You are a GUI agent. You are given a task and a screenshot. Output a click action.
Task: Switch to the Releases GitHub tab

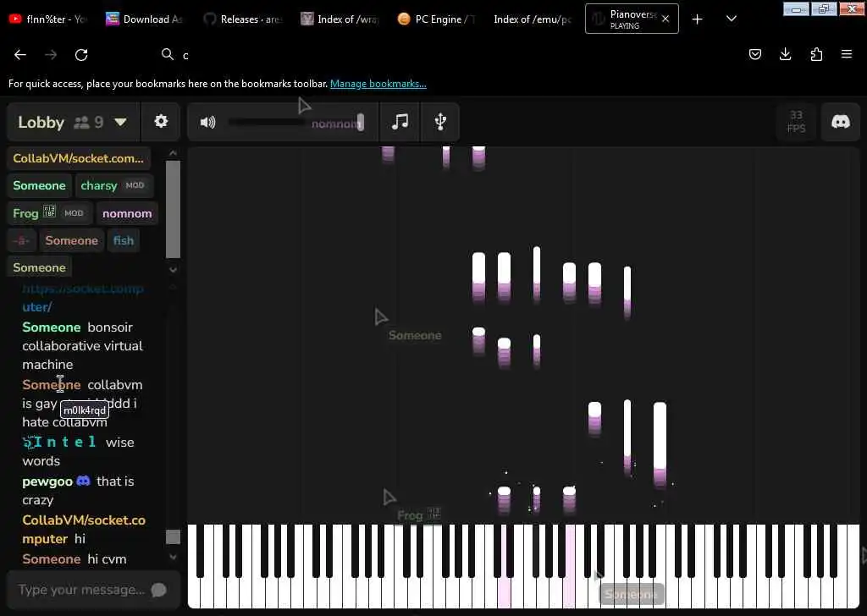(x=243, y=19)
